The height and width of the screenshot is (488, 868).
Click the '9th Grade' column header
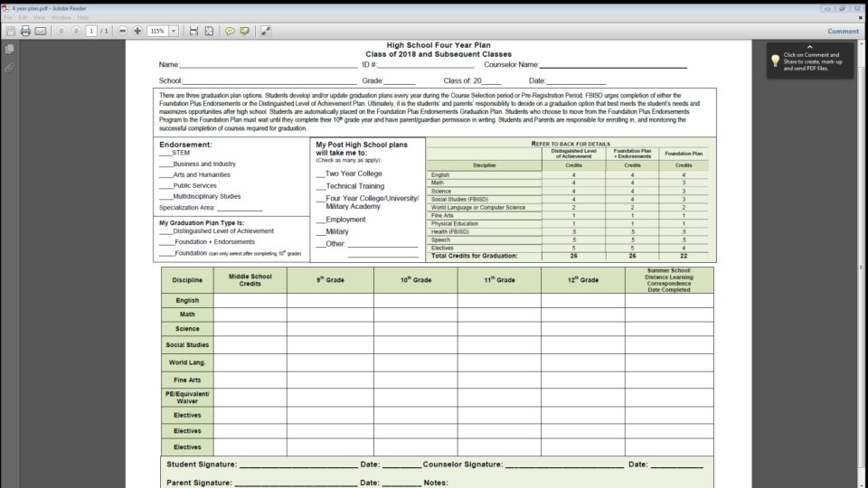point(331,280)
